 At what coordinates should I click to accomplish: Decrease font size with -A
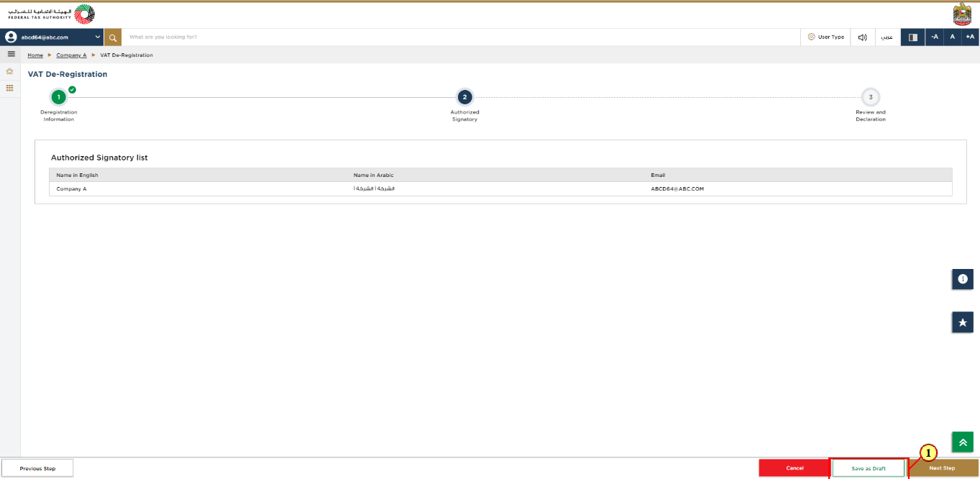(935, 37)
